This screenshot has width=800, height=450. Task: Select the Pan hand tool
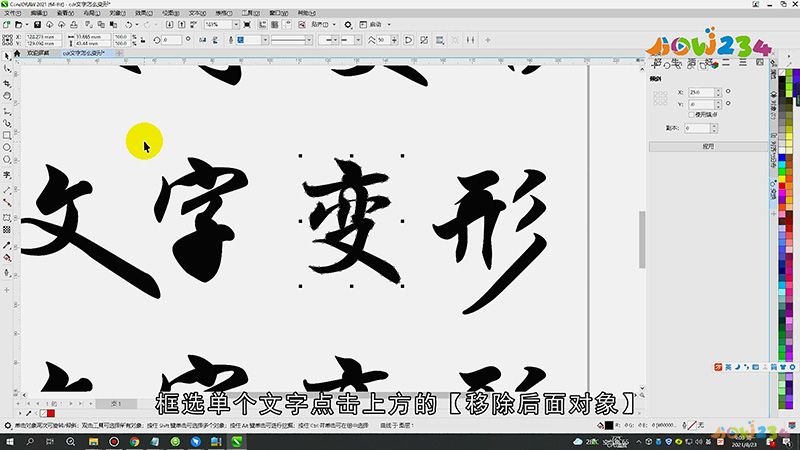[x=7, y=96]
